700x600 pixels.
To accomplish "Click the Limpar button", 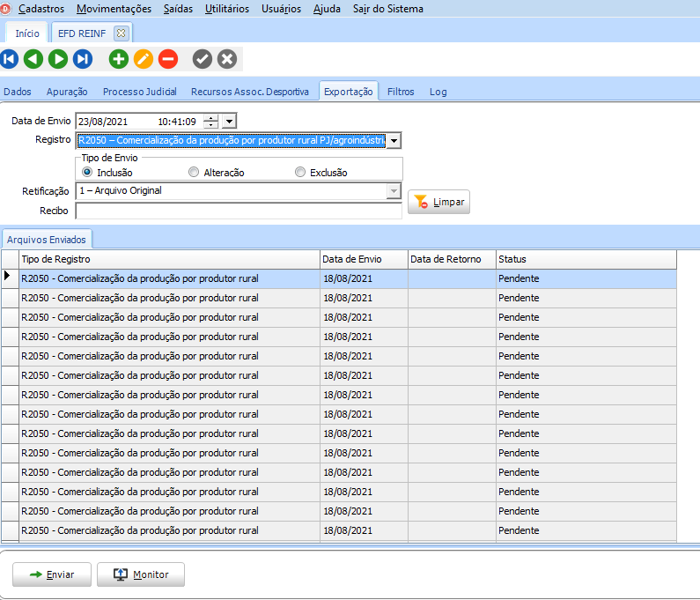I will [438, 203].
